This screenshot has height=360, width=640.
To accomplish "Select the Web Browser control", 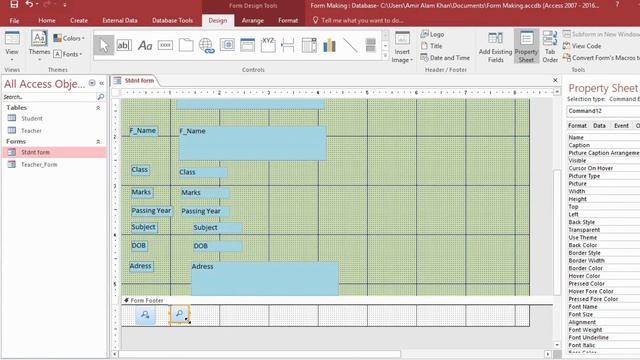I will [227, 45].
